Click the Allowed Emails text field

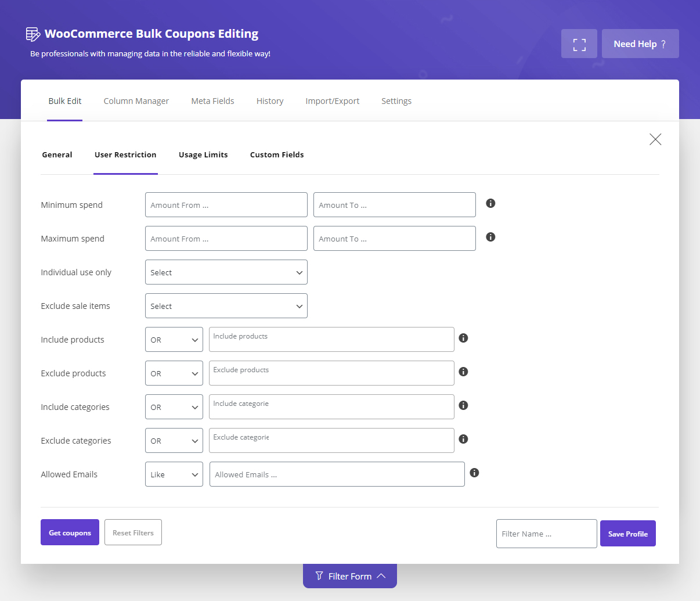(x=337, y=474)
